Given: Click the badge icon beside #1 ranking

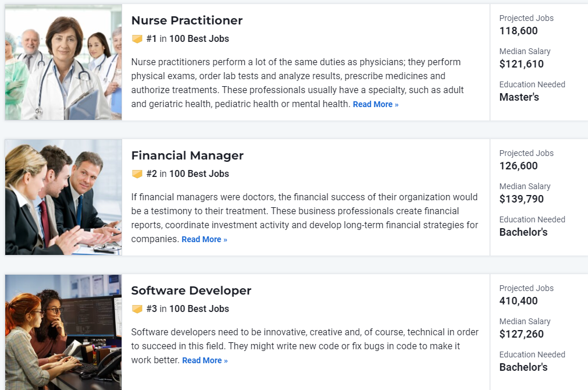Looking at the screenshot, I should 137,39.
